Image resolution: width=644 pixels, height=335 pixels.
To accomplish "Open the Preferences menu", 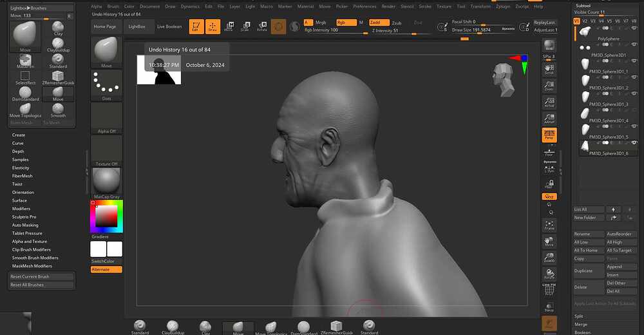I will [365, 6].
